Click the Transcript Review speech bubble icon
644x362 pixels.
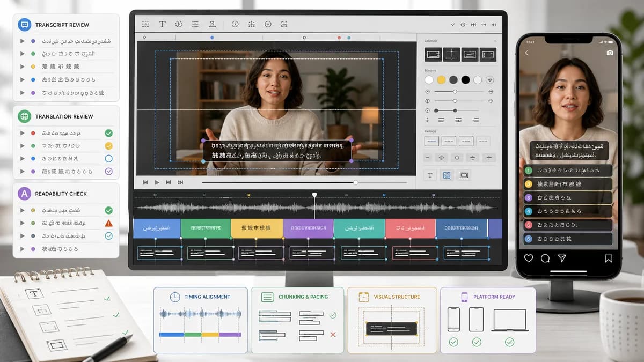pyautogui.click(x=24, y=25)
